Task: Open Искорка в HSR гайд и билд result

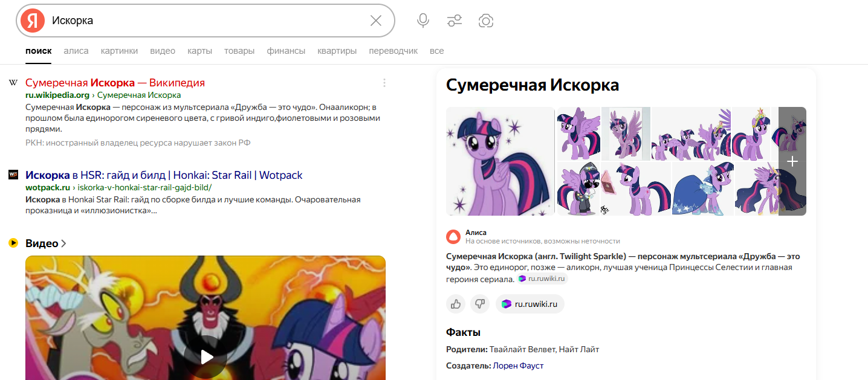Action: 164,175
